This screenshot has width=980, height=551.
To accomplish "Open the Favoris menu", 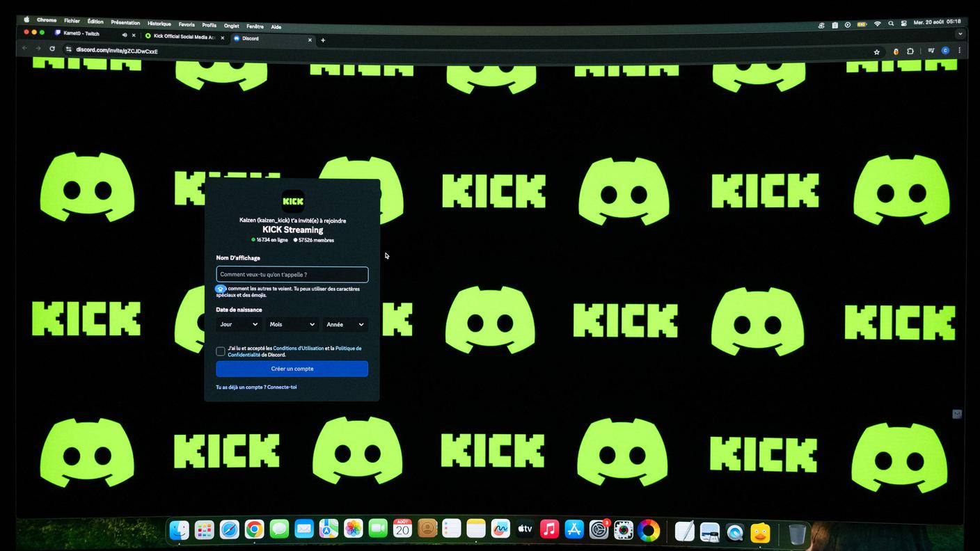I will [187, 24].
